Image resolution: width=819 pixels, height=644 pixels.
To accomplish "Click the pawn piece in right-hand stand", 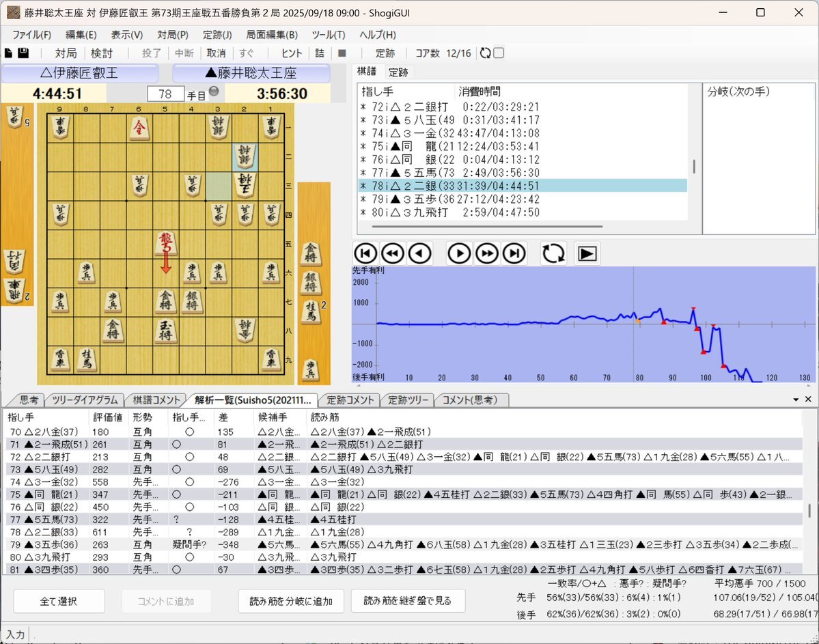I will 311,369.
